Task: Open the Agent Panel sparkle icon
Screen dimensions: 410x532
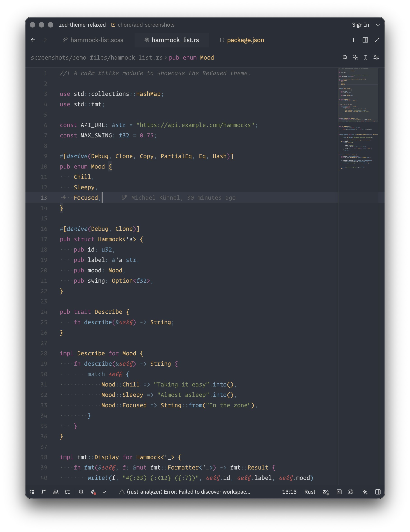Action: (365, 492)
